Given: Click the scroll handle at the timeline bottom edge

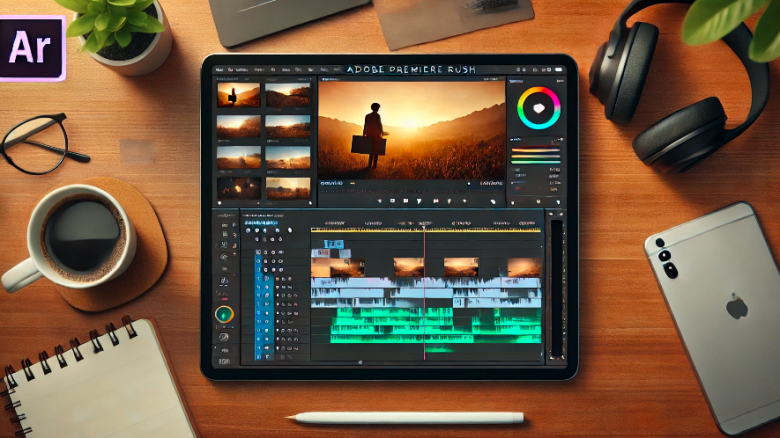Looking at the screenshot, I should point(361,362).
